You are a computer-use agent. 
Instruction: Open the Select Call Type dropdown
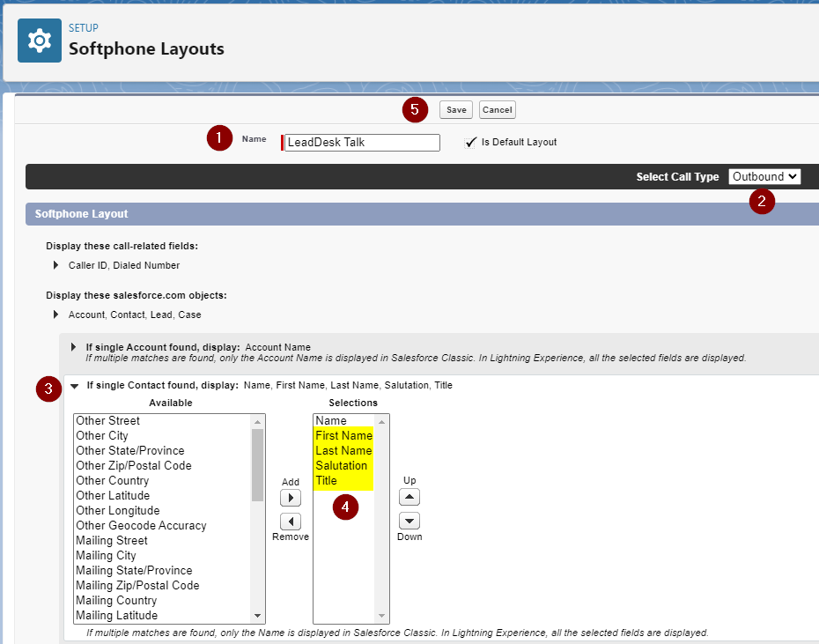[x=764, y=177]
